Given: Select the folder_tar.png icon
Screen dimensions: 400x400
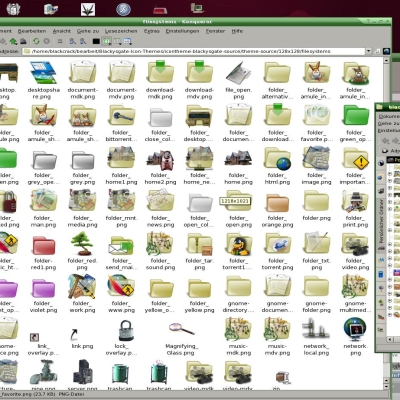Looking at the screenshot, I should 199,244.
